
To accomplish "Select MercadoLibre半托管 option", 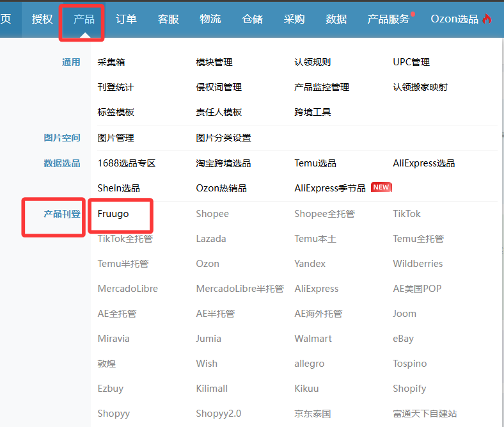I will [240, 289].
